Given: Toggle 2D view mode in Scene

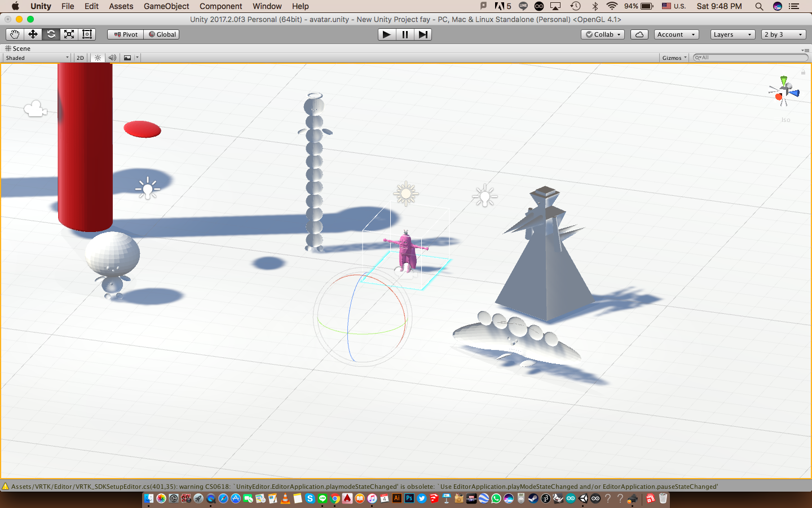Looking at the screenshot, I should click(x=80, y=58).
